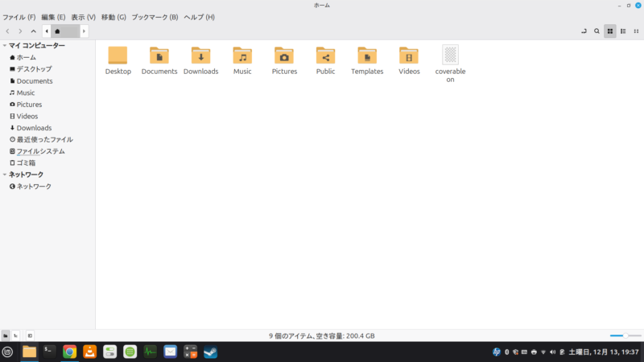
Task: Open Steam from the taskbar
Action: 210,352
